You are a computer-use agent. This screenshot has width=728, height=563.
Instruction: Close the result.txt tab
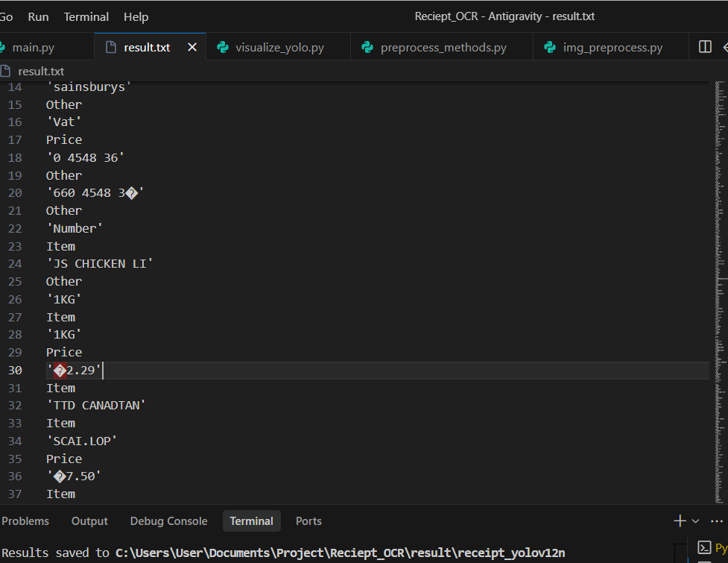point(192,48)
